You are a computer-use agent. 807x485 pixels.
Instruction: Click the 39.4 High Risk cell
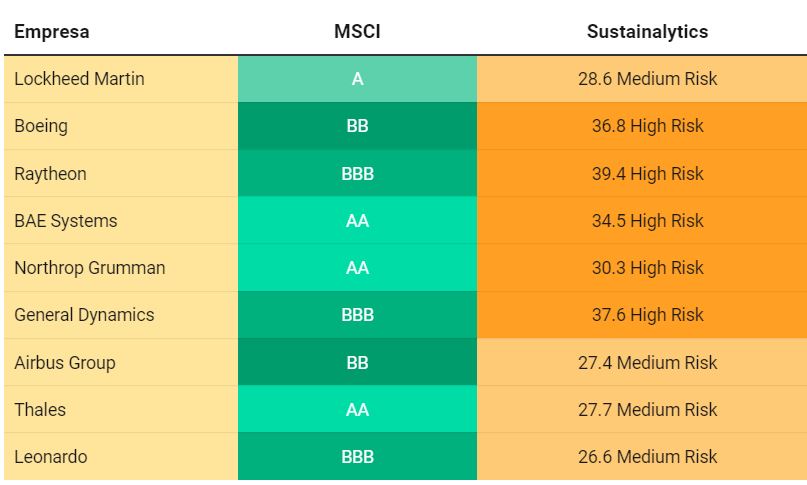click(642, 174)
